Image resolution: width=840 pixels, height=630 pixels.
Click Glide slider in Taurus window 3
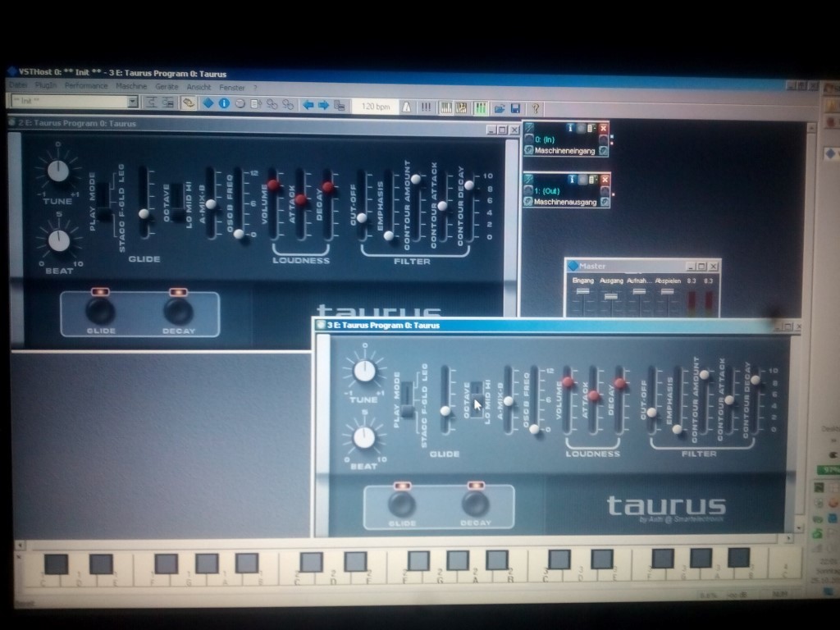click(445, 411)
